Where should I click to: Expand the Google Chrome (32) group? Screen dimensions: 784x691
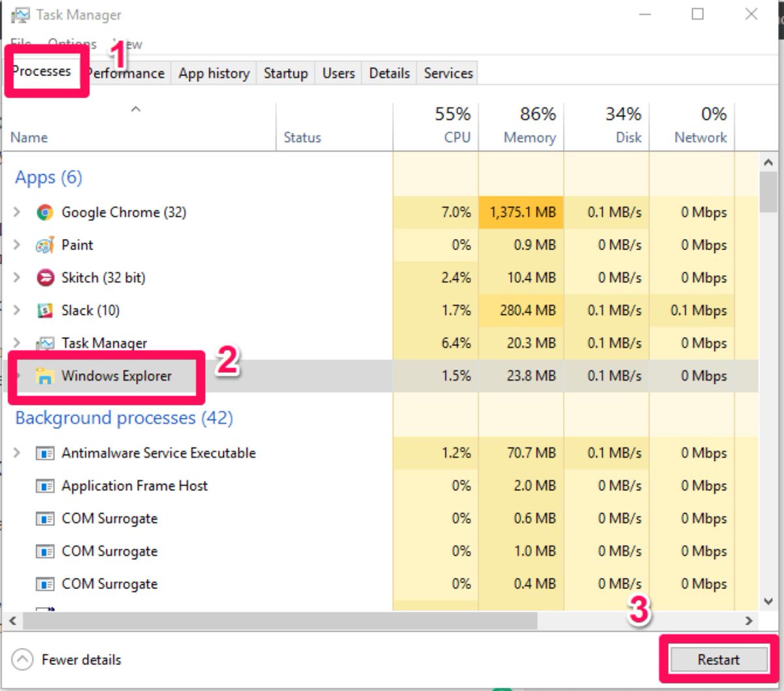[17, 212]
